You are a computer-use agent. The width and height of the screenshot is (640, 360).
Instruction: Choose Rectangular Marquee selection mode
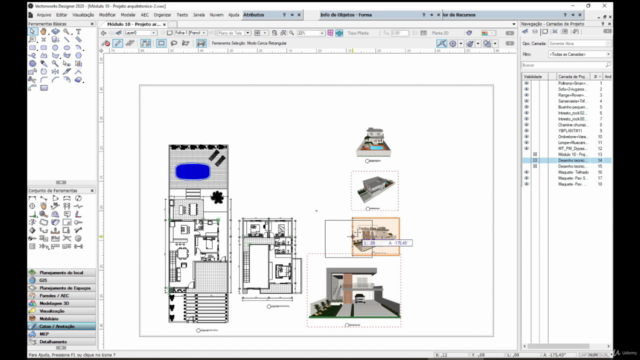coord(161,43)
